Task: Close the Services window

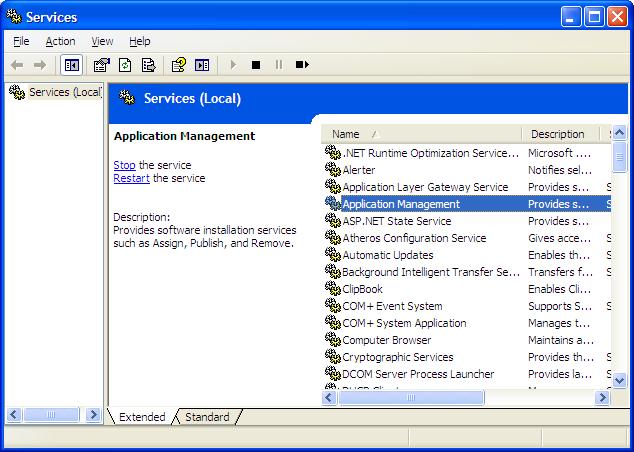Action: pyautogui.click(x=617, y=17)
